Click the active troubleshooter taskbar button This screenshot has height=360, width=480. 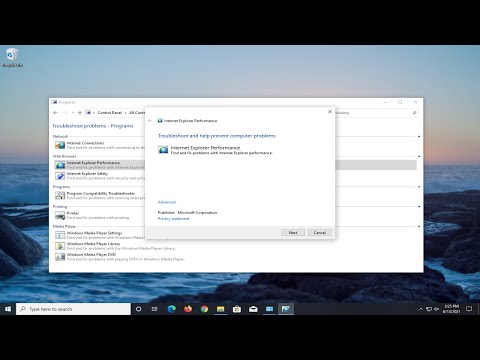[286, 309]
